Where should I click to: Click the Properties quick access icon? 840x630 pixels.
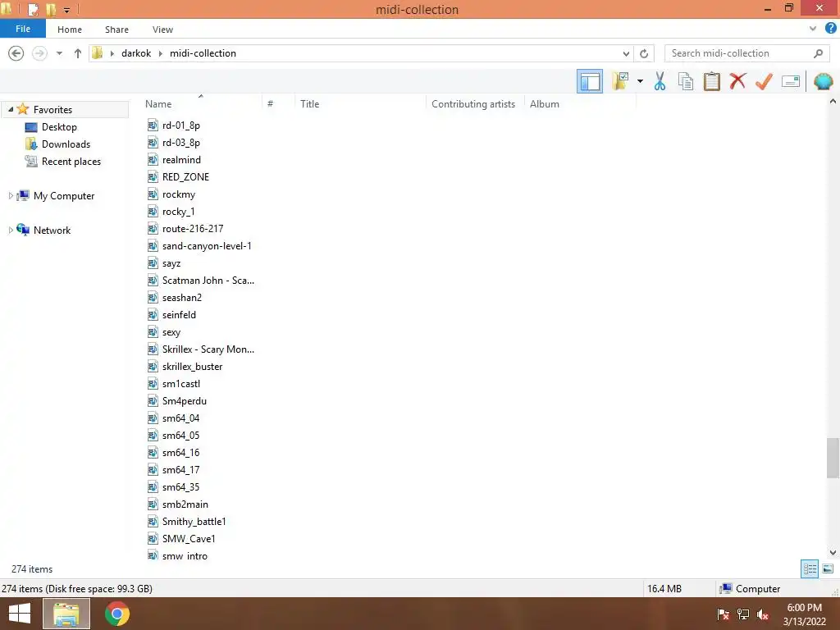pyautogui.click(x=33, y=9)
